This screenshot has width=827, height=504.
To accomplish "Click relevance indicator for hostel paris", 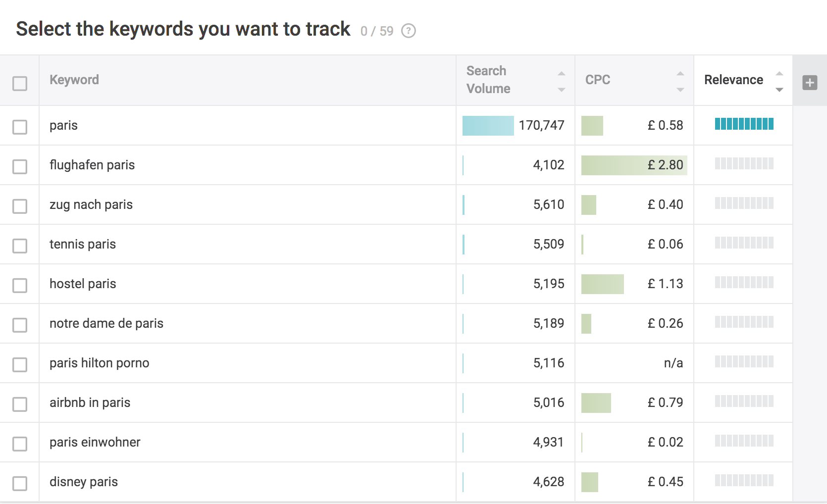I will [x=744, y=283].
